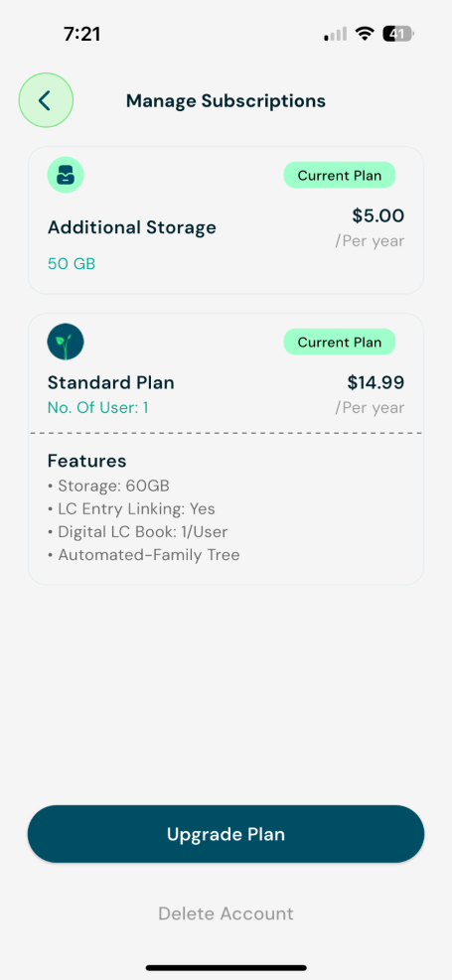452x980 pixels.
Task: Tap the Additional Storage box icon
Action: pos(66,175)
